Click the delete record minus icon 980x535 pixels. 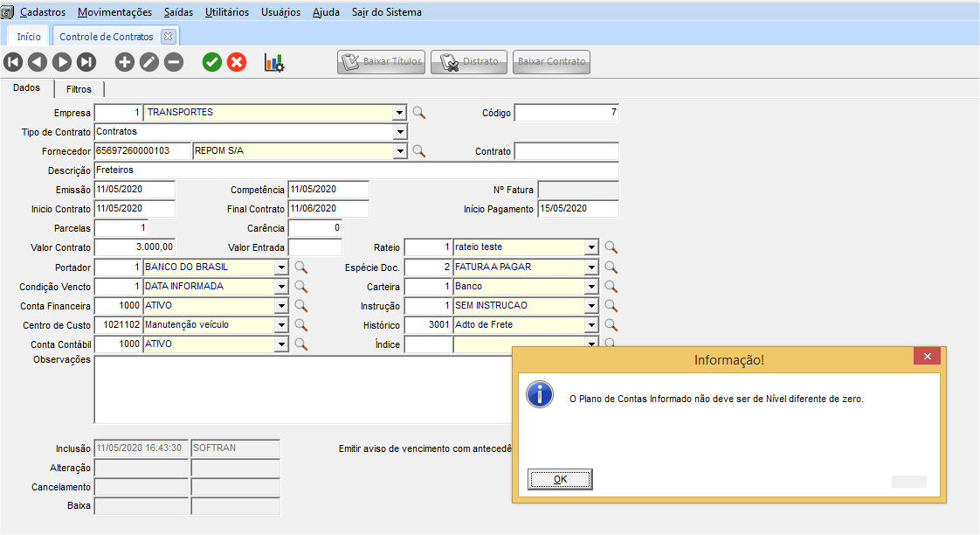pyautogui.click(x=174, y=62)
